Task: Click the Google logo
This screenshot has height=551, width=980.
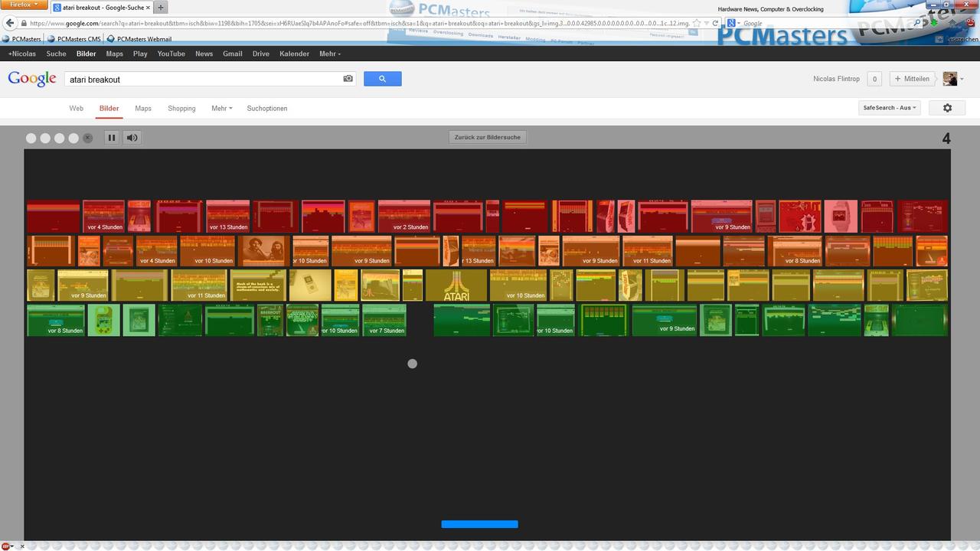Action: 32,79
